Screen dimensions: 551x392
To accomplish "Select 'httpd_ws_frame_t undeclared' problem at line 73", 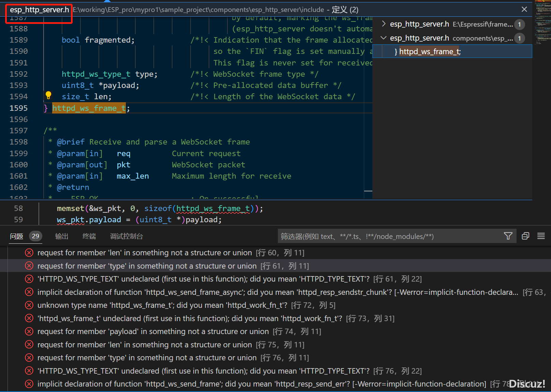I will (x=275, y=318).
